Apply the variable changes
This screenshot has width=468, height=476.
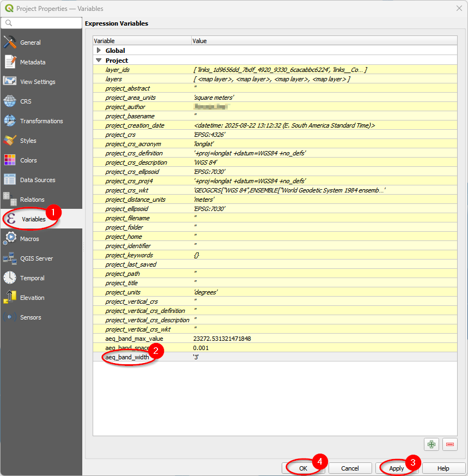(397, 468)
